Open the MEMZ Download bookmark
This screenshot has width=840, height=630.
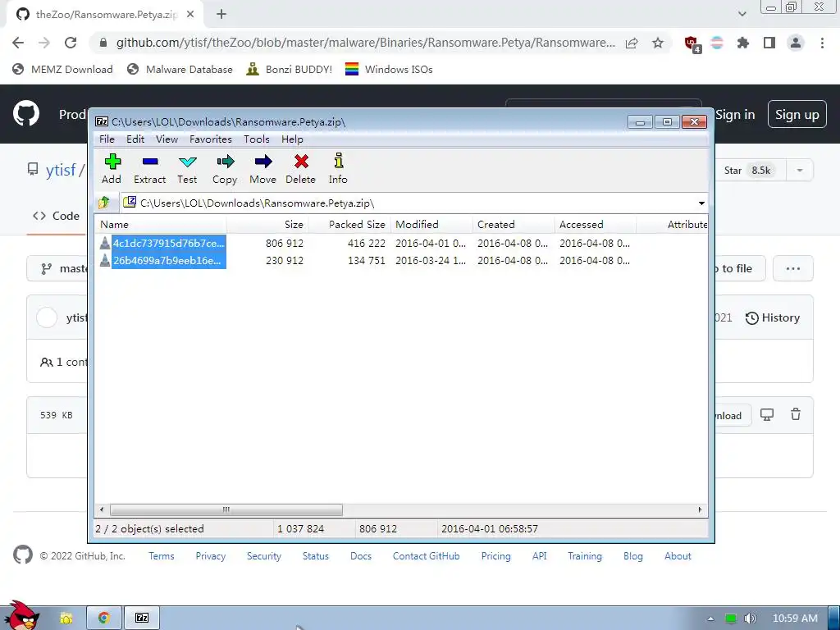pos(62,69)
